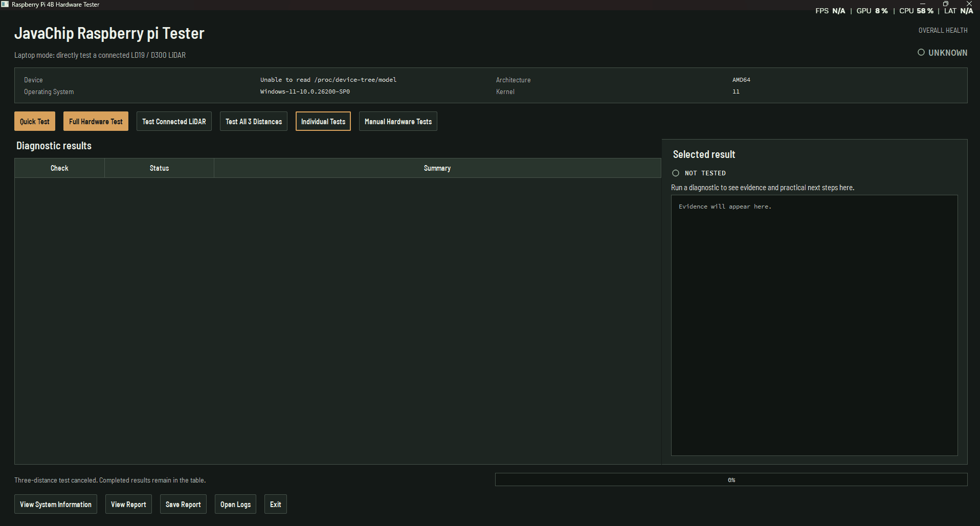Screen dimensions: 980x526
Task: Click View System Information button
Action: pos(56,504)
